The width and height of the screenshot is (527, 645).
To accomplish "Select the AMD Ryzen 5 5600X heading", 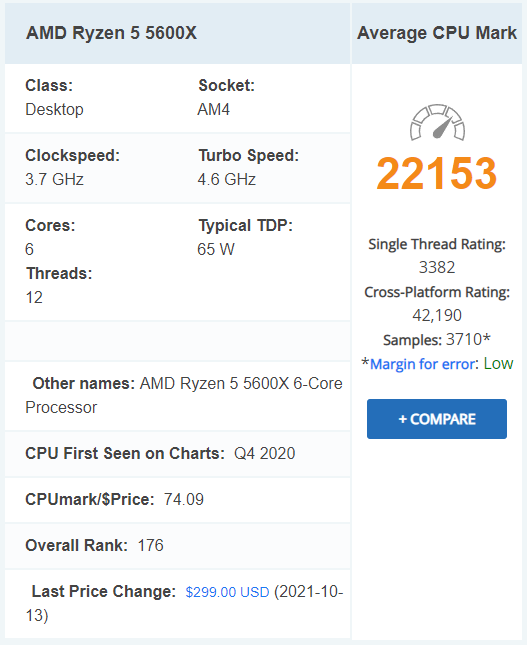I will click(x=111, y=33).
